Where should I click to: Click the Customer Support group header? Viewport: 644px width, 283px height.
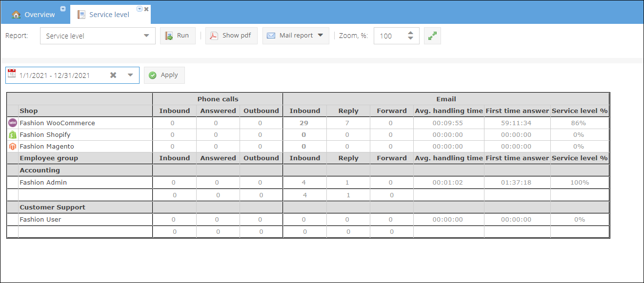tap(52, 208)
